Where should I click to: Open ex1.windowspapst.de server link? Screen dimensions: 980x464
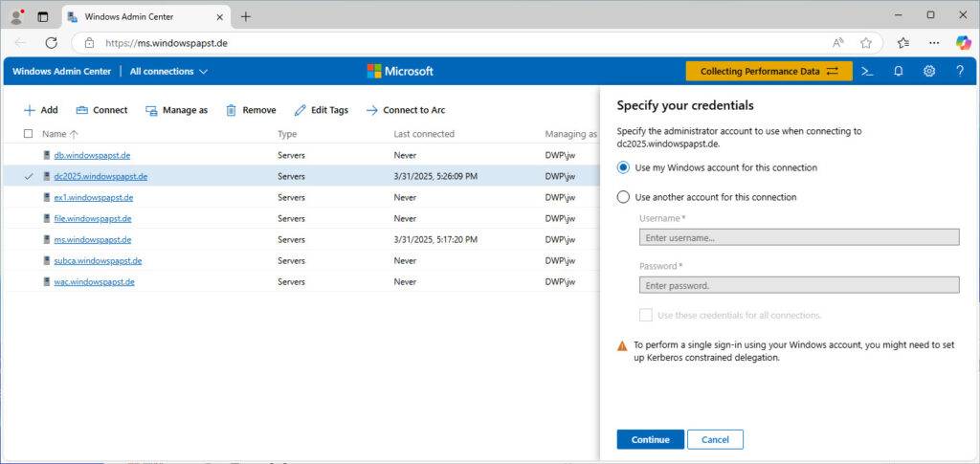pos(93,197)
